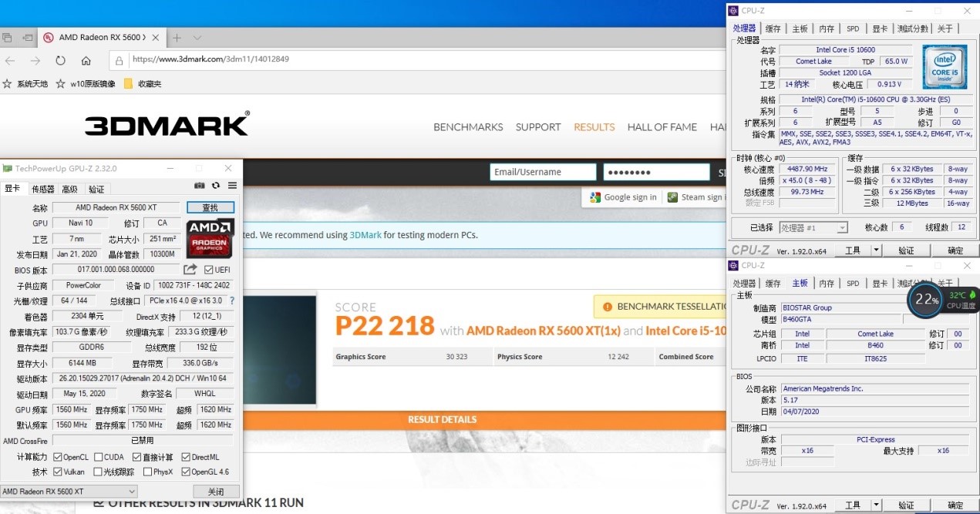The height and width of the screenshot is (514, 980).
Task: Click the tab-preview icon at the browser's far left
Action: [7, 37]
